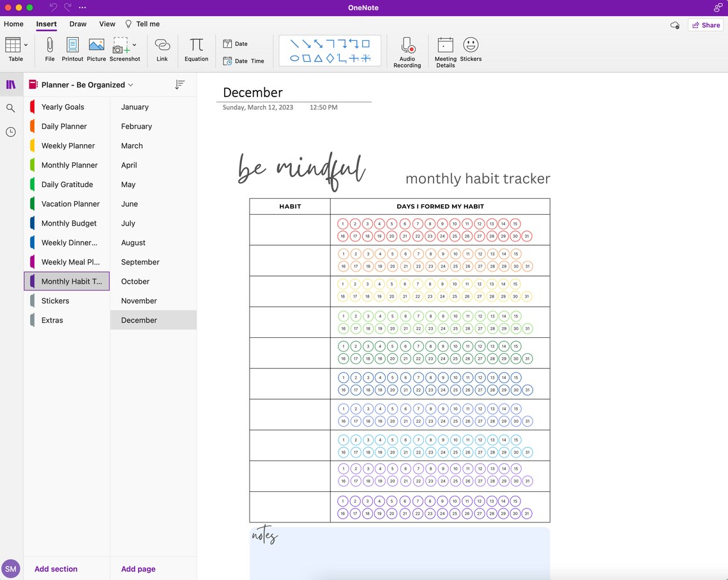728x580 pixels.
Task: Switch to the Draw ribbon tab
Action: 78,24
